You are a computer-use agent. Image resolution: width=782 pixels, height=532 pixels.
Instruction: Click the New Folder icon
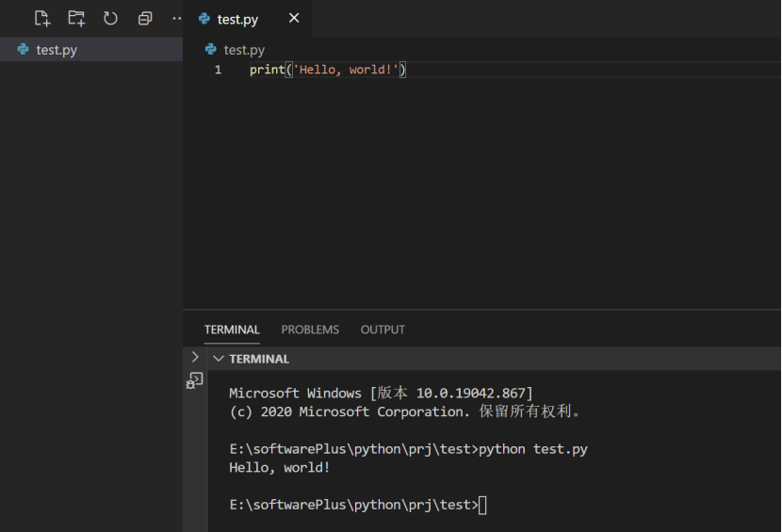pos(76,19)
